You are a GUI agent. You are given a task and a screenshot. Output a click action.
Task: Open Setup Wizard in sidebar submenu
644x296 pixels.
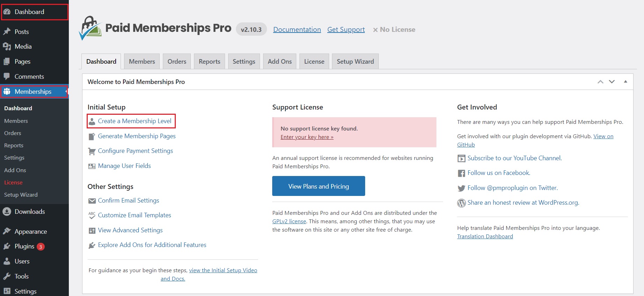coord(21,195)
